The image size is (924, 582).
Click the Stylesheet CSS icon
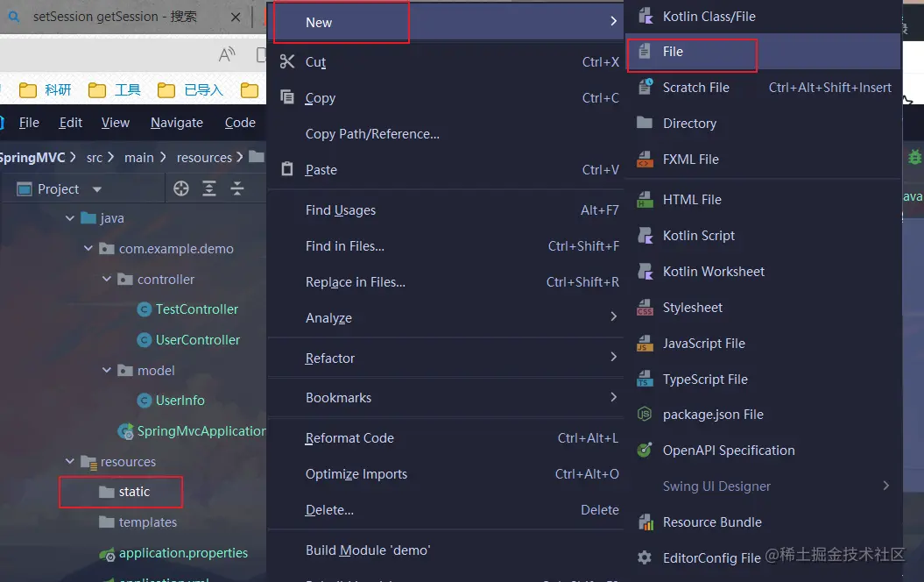pos(645,308)
